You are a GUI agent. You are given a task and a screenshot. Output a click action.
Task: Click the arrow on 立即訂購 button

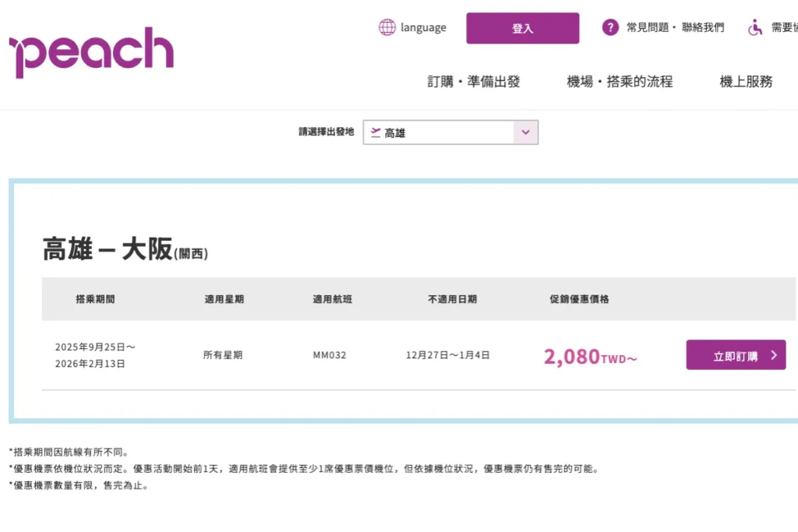coord(774,355)
